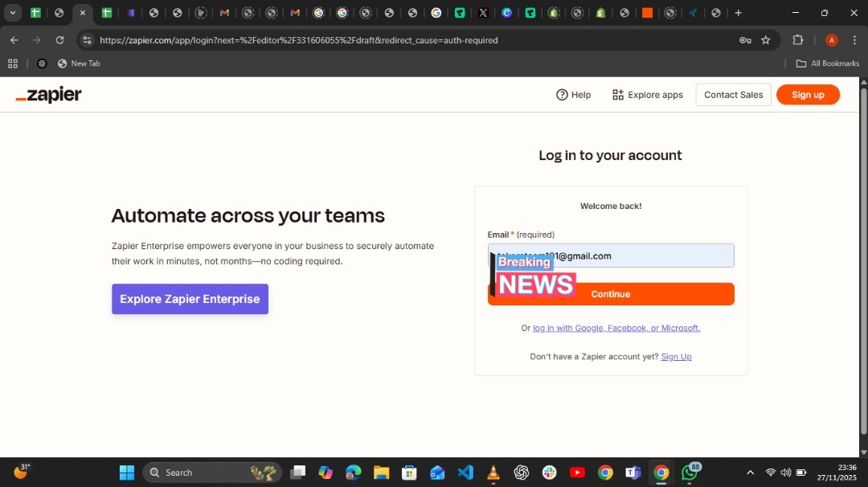Click the page vertical scrollbar
Screen dimensions: 868x487
coord(863,260)
